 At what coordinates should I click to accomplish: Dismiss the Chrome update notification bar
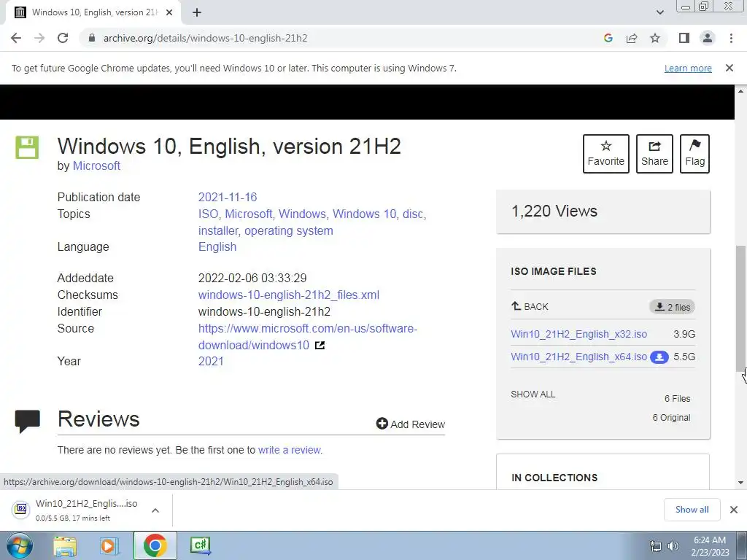click(729, 68)
